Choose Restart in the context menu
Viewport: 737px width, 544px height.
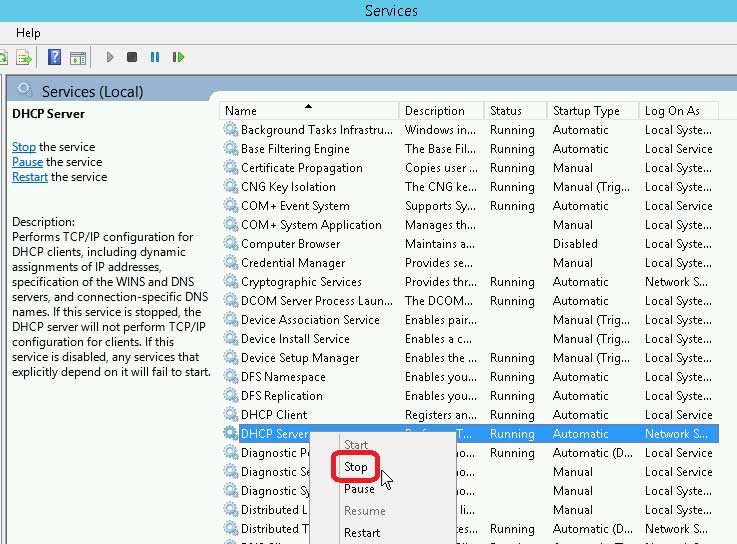tap(362, 533)
